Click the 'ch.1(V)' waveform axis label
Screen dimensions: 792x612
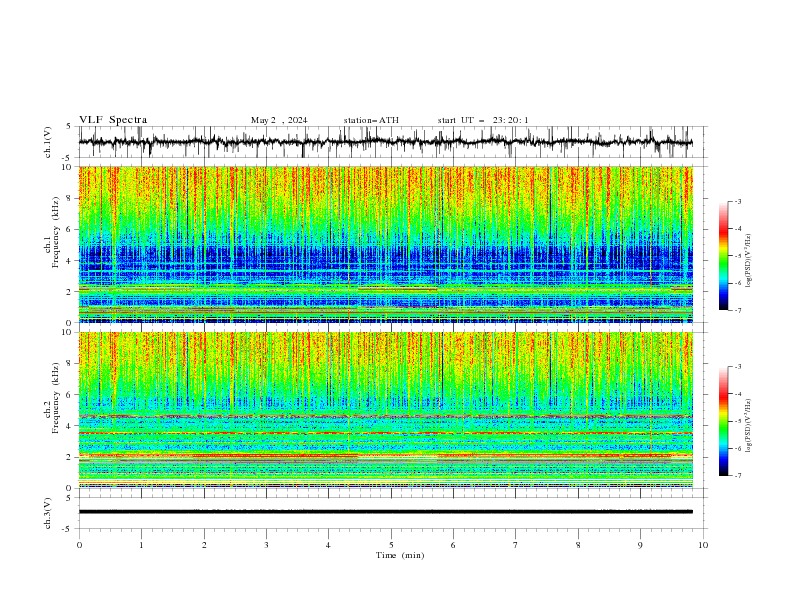click(48, 142)
